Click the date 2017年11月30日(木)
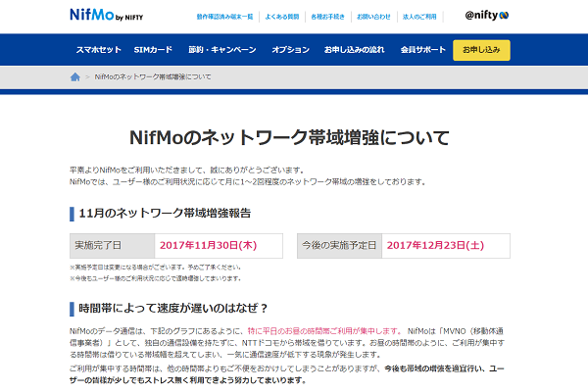 [x=208, y=245]
